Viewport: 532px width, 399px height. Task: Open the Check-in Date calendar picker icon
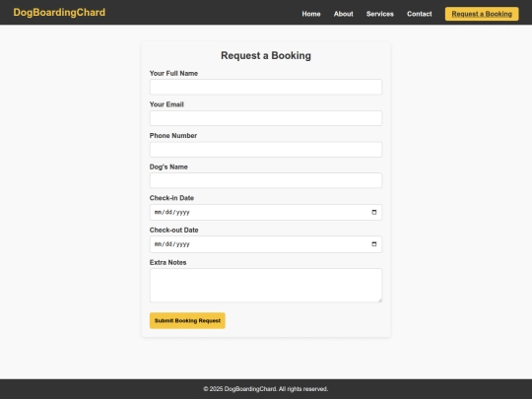point(374,213)
